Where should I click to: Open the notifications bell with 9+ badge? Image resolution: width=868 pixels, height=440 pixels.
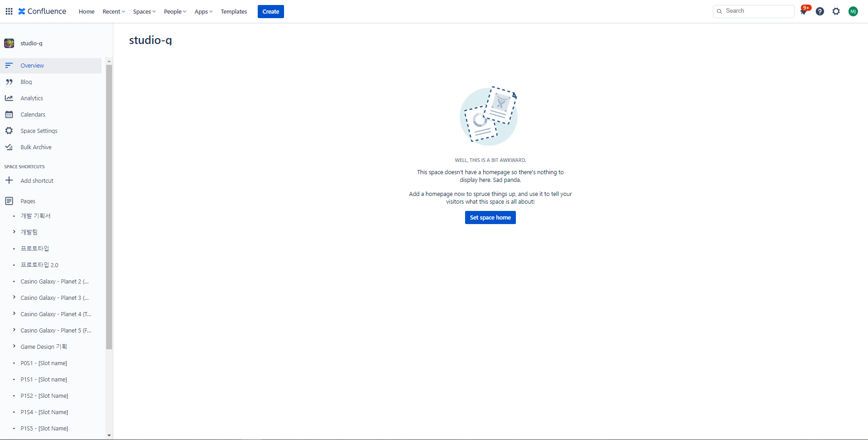click(x=804, y=11)
